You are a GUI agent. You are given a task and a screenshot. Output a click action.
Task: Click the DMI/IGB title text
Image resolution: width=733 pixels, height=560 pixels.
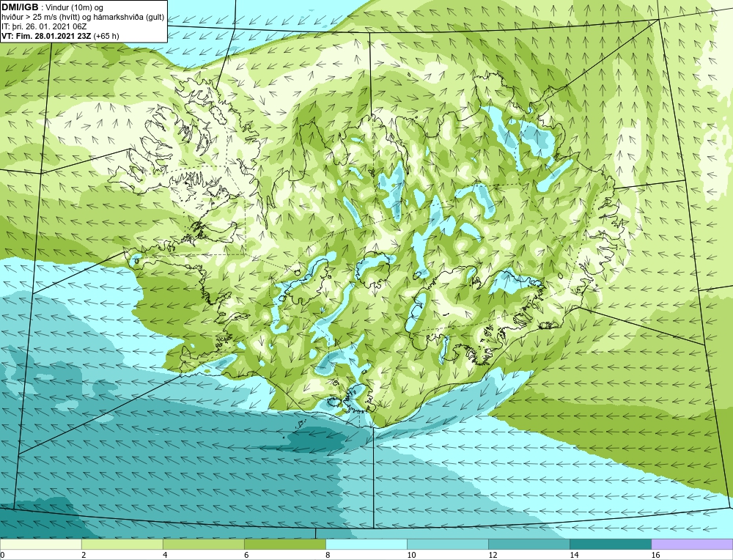coord(20,7)
